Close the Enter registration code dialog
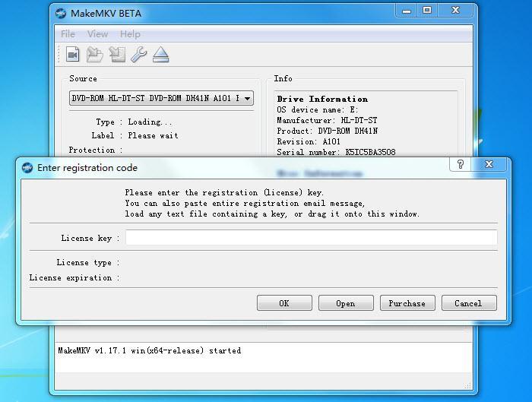 pos(489,165)
